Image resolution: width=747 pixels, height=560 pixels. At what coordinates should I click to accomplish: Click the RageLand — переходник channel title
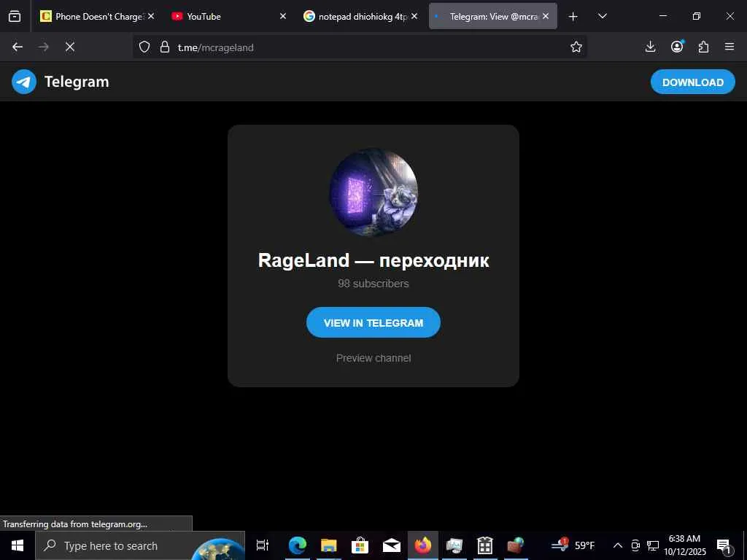373,260
